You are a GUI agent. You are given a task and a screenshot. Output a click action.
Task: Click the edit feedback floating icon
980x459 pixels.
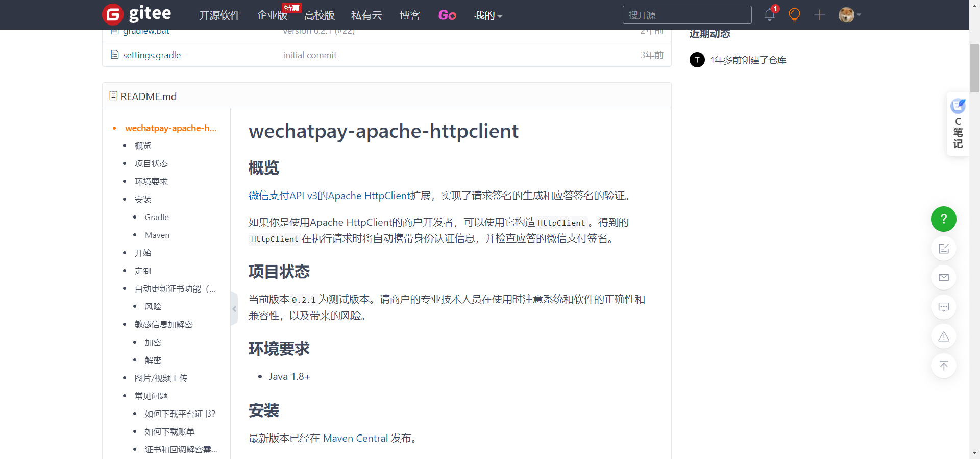[x=944, y=249]
